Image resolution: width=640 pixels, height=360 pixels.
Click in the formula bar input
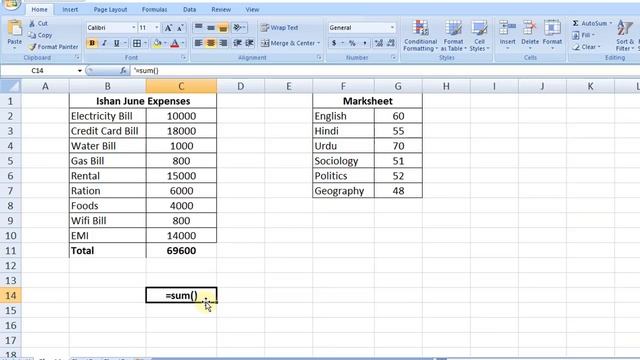[384, 71]
